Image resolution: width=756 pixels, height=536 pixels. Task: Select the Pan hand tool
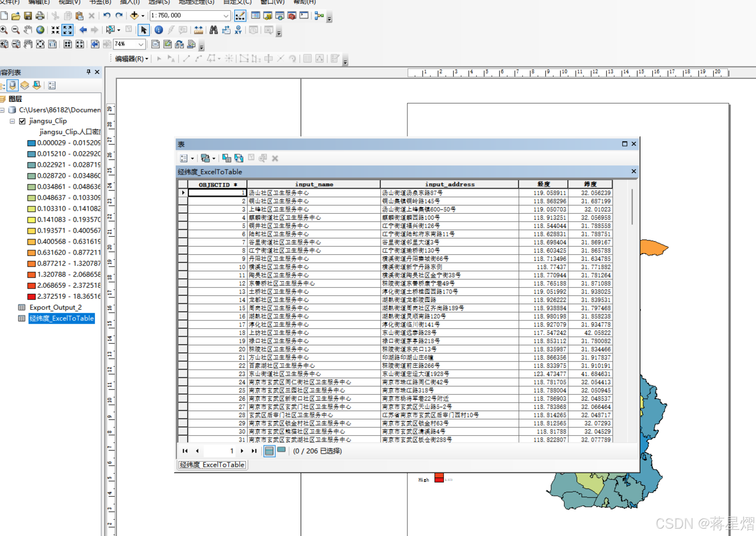tap(28, 30)
